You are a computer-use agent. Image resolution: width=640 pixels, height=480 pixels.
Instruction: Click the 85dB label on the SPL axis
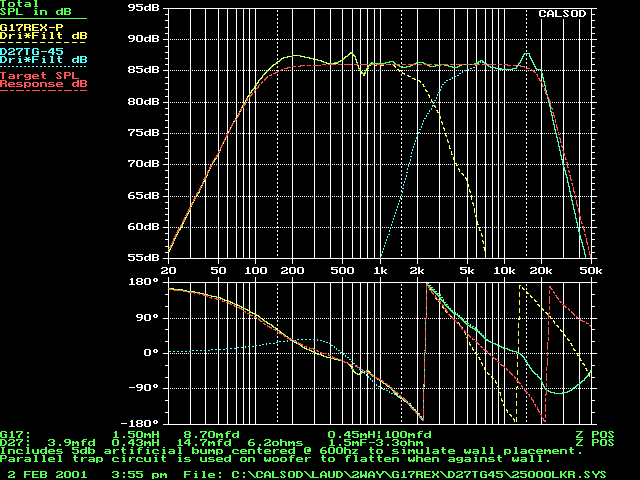click(x=143, y=70)
